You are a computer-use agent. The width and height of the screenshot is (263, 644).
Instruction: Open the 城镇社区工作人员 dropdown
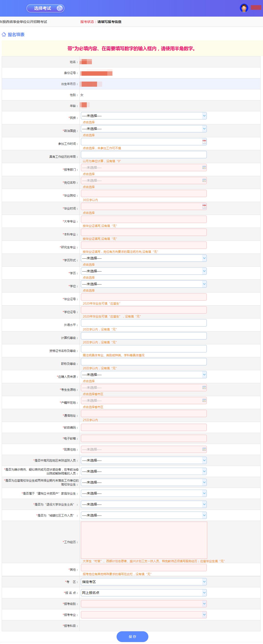[x=144, y=516]
